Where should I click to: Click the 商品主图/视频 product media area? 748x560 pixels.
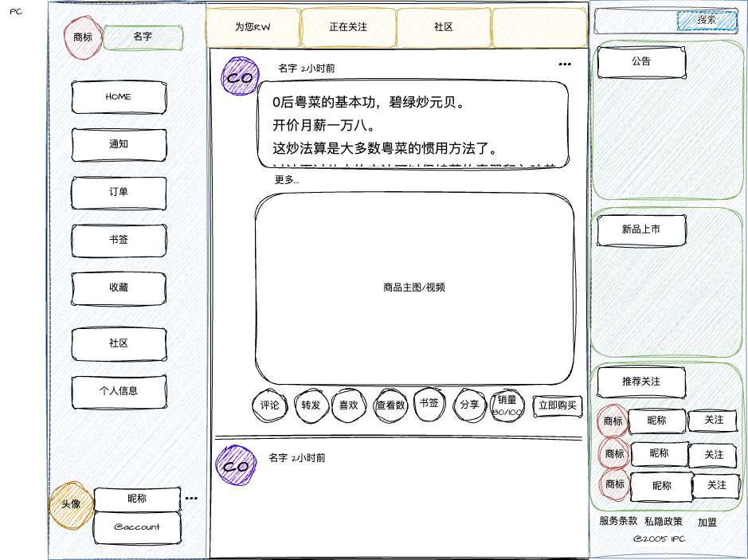coord(414,288)
